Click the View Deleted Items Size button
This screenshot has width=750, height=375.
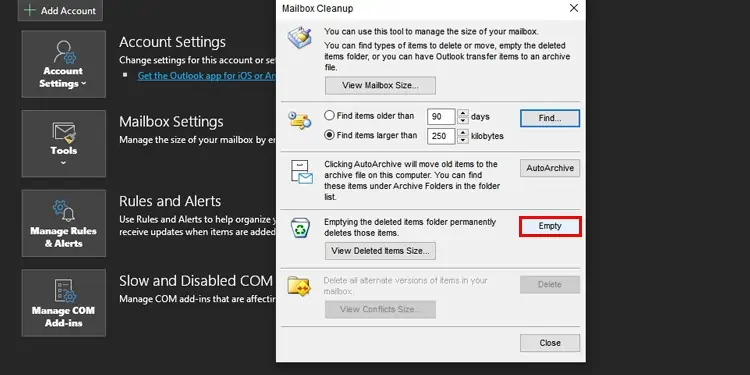coord(380,251)
